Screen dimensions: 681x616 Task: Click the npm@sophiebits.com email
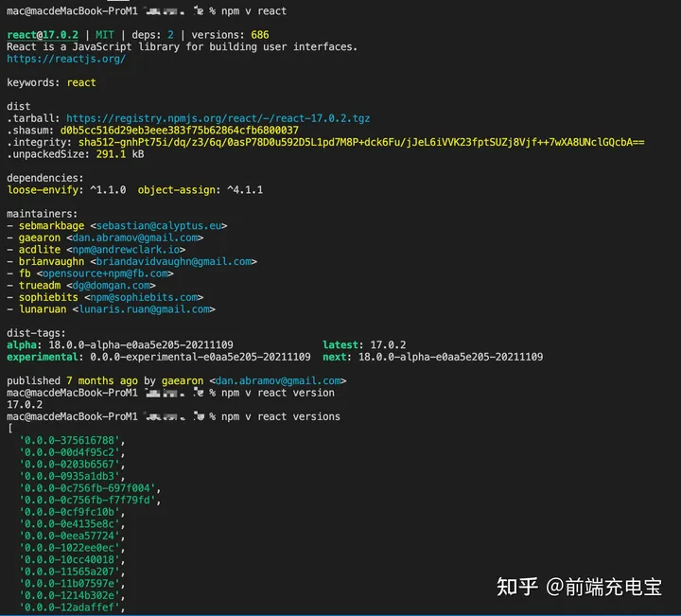click(x=144, y=297)
